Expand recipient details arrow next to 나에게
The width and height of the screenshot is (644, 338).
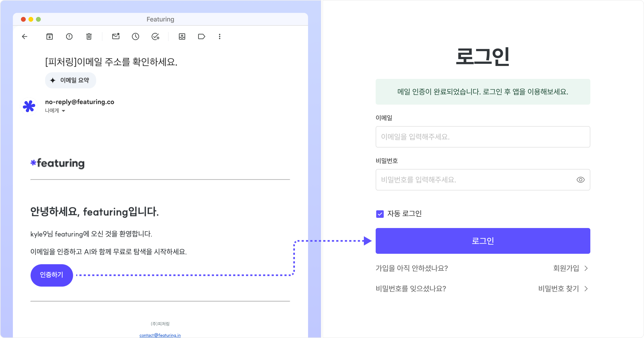point(64,111)
